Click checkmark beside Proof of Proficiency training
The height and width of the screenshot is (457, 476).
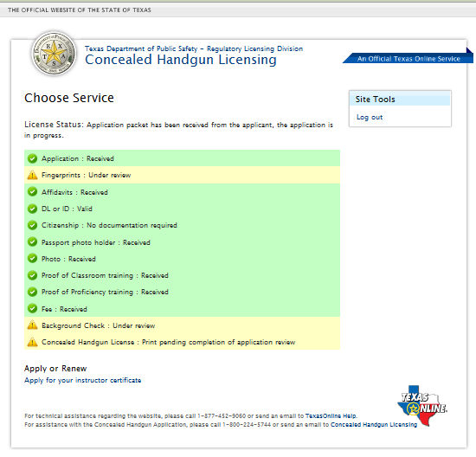(32, 292)
